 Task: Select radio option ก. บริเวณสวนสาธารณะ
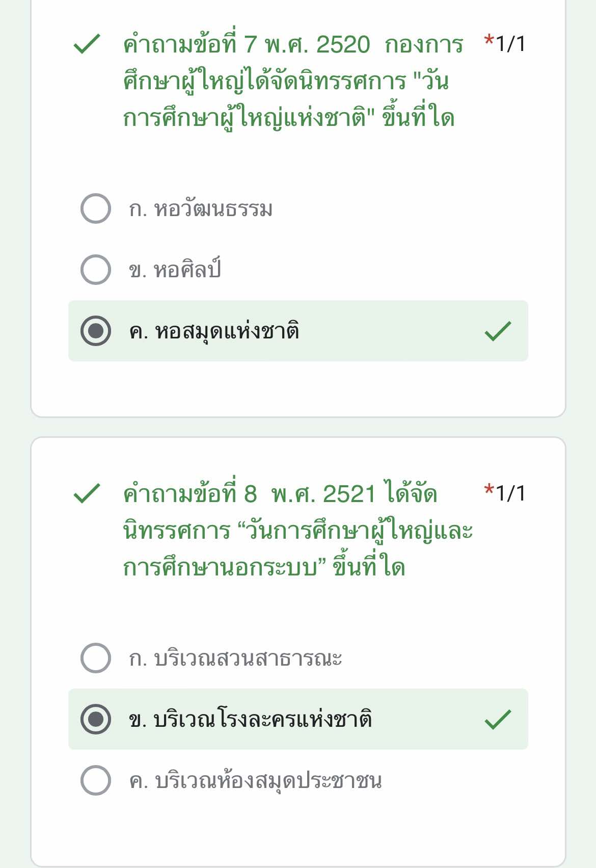click(96, 658)
